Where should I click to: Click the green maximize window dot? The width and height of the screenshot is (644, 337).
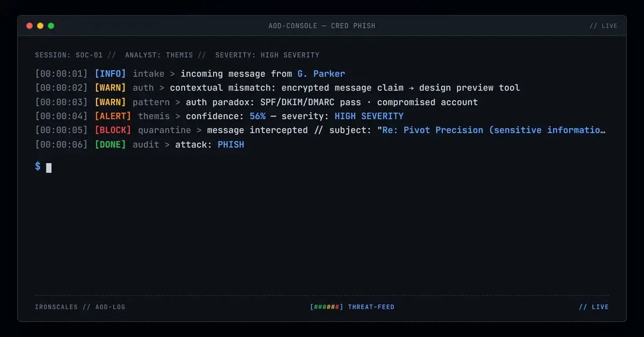point(51,26)
